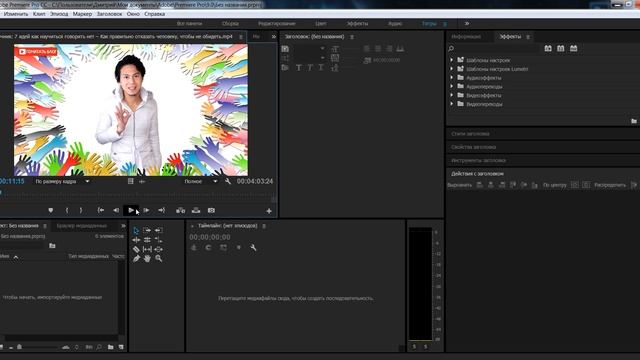
Task: Click the Insert edit button
Action: pyautogui.click(x=180, y=210)
